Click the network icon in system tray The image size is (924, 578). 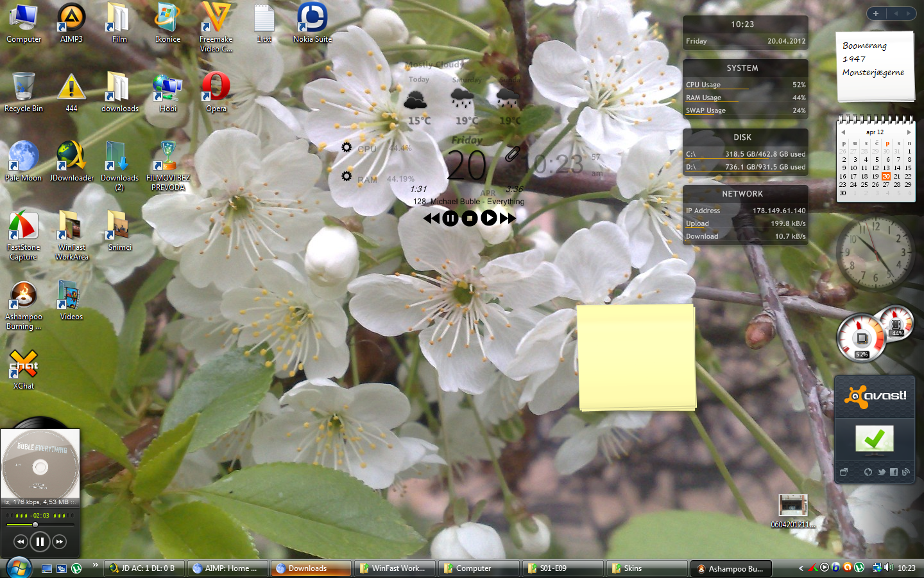(877, 568)
